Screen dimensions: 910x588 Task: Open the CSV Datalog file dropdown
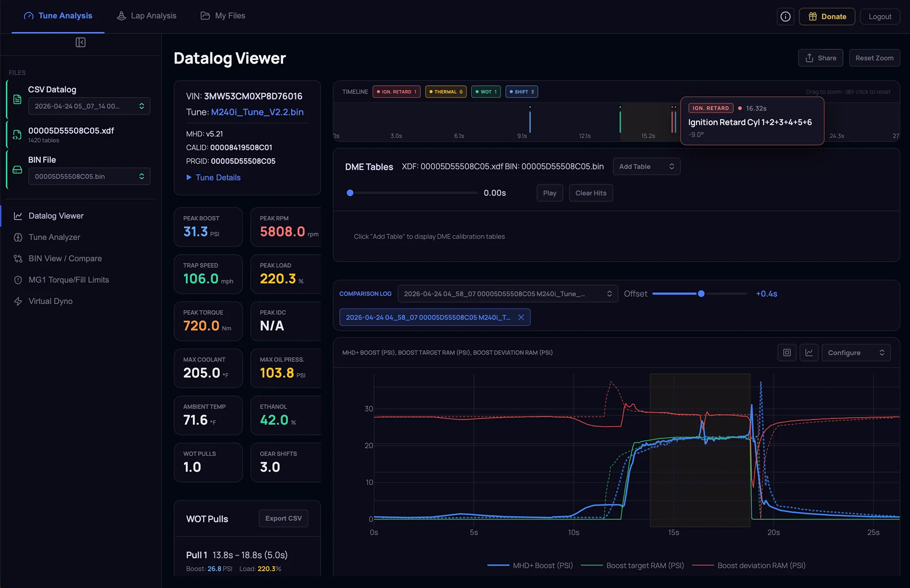click(89, 106)
